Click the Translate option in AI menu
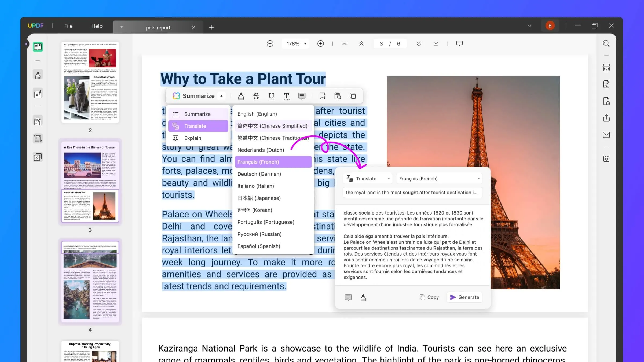This screenshot has height=362, width=644. point(195,126)
